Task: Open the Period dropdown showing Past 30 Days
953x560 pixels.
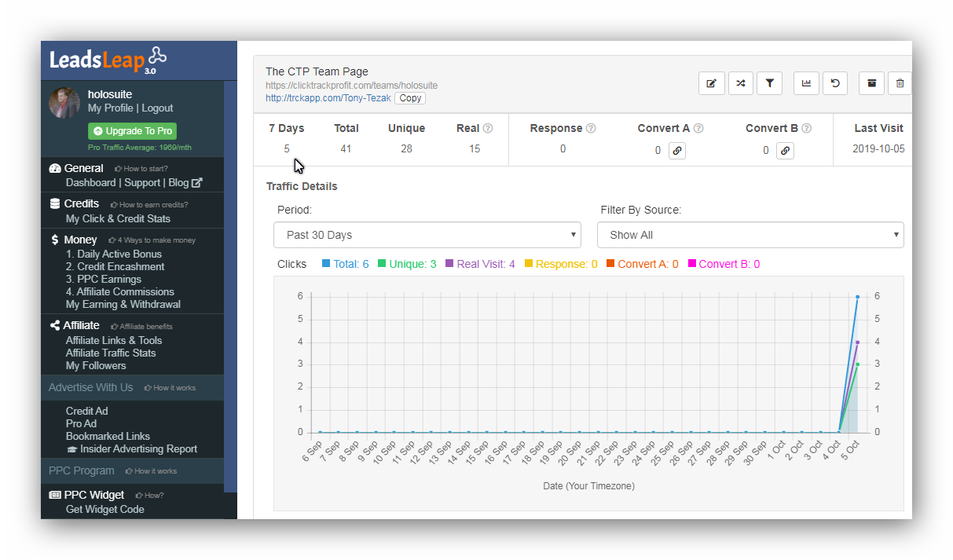Action: coord(427,235)
